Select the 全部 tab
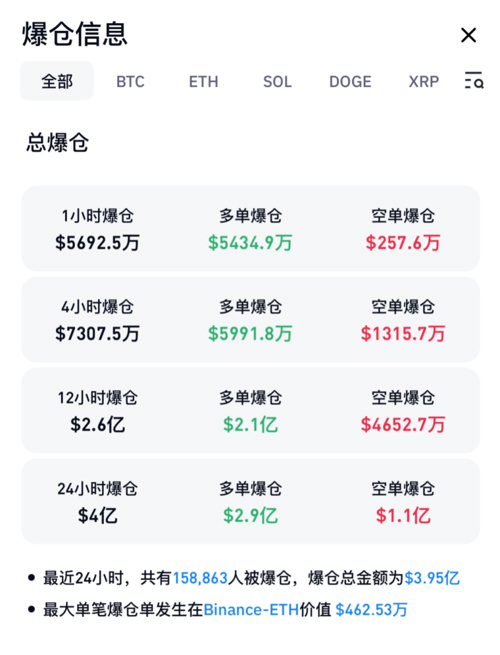Viewport: 500px width, 655px height. click(57, 81)
